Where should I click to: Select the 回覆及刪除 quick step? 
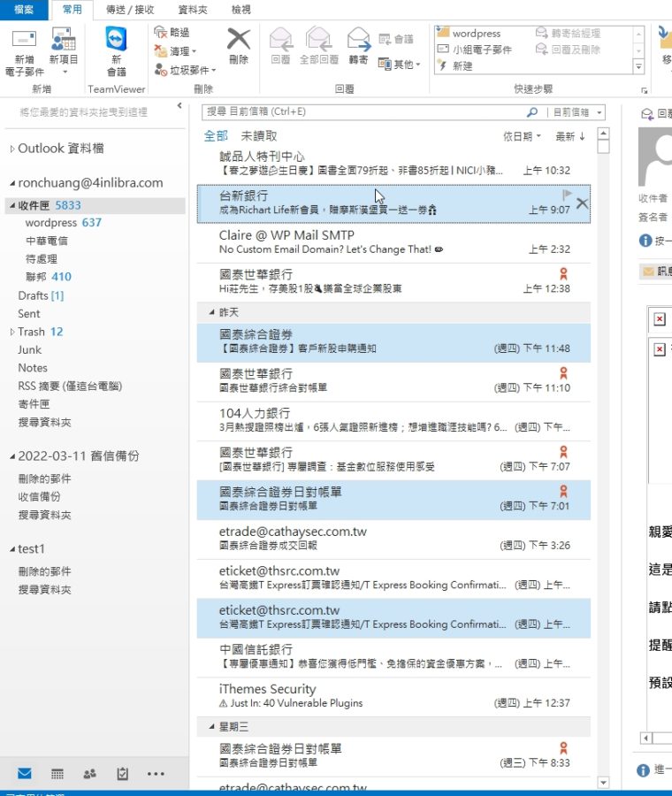coord(568,50)
